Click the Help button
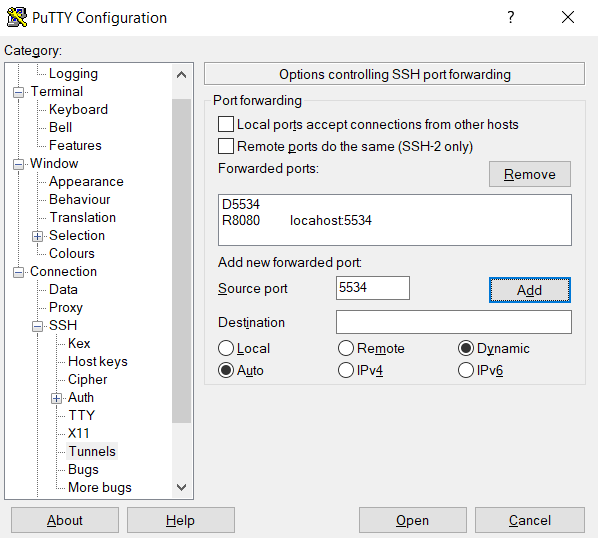Screen dimensions: 598x538 tap(181, 520)
